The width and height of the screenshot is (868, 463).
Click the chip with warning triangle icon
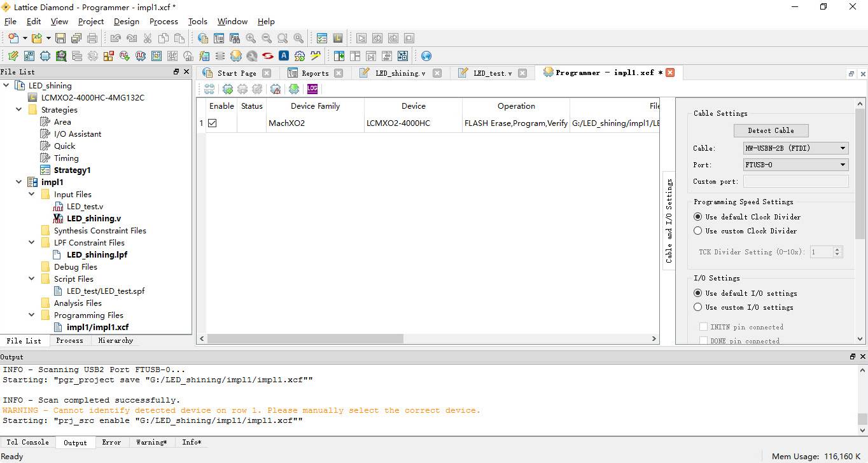pyautogui.click(x=276, y=89)
